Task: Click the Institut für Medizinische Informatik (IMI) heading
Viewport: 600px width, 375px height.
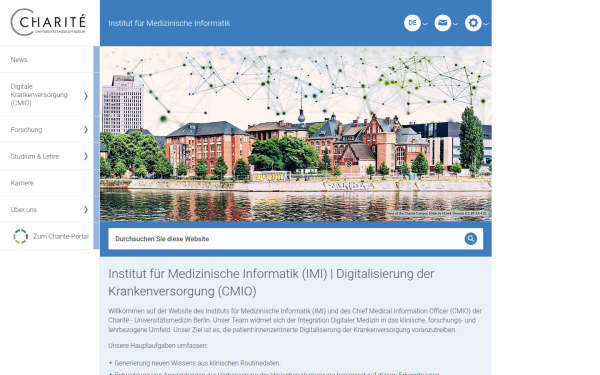Action: click(271, 282)
